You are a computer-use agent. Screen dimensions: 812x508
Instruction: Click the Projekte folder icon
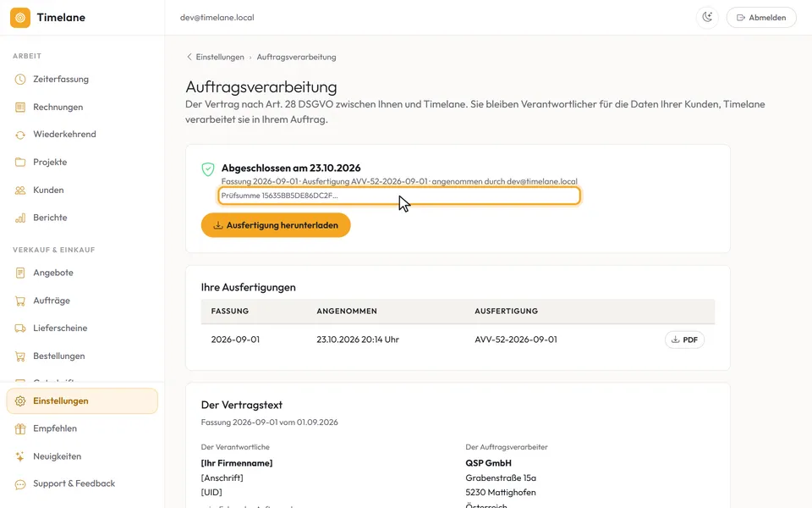pos(20,163)
